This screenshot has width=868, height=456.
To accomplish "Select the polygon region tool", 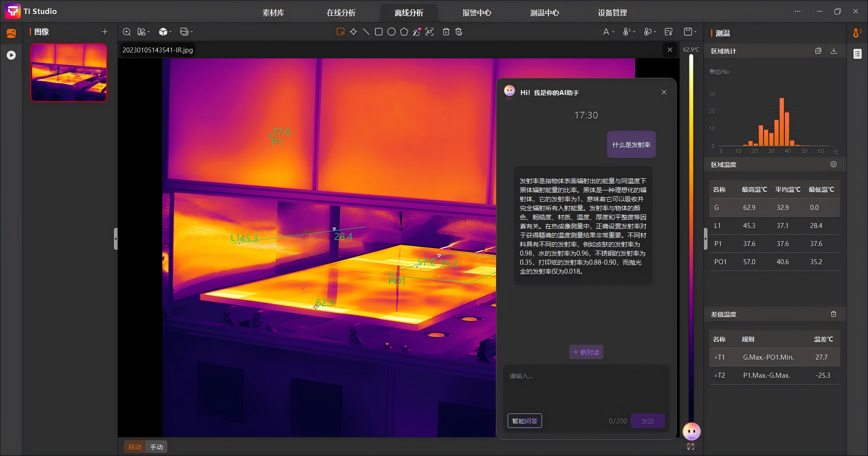I will (404, 32).
